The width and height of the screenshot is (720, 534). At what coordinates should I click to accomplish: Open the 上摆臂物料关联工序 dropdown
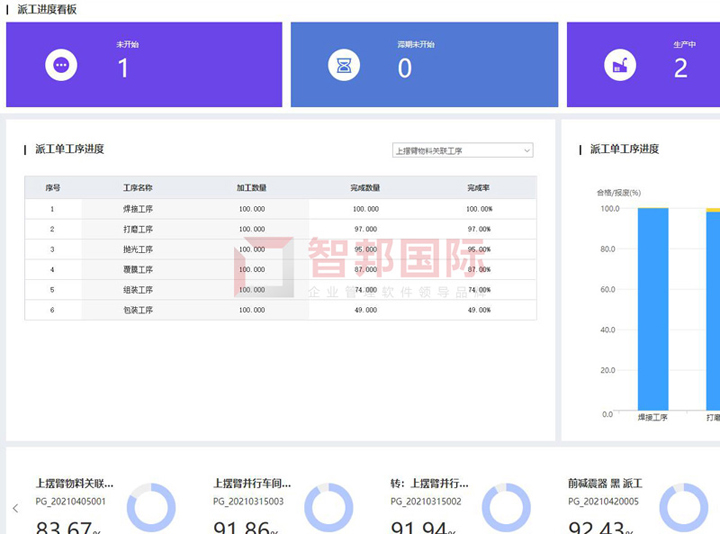click(462, 151)
